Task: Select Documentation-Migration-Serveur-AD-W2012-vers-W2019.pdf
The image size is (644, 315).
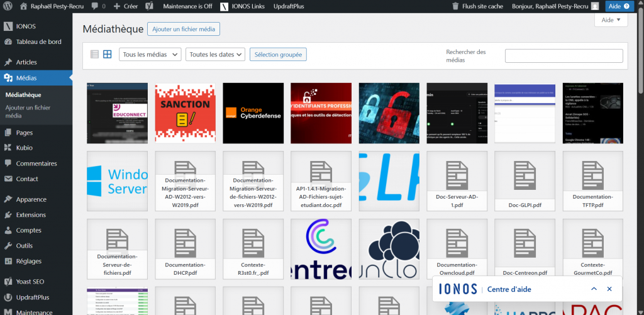Action: point(186,181)
